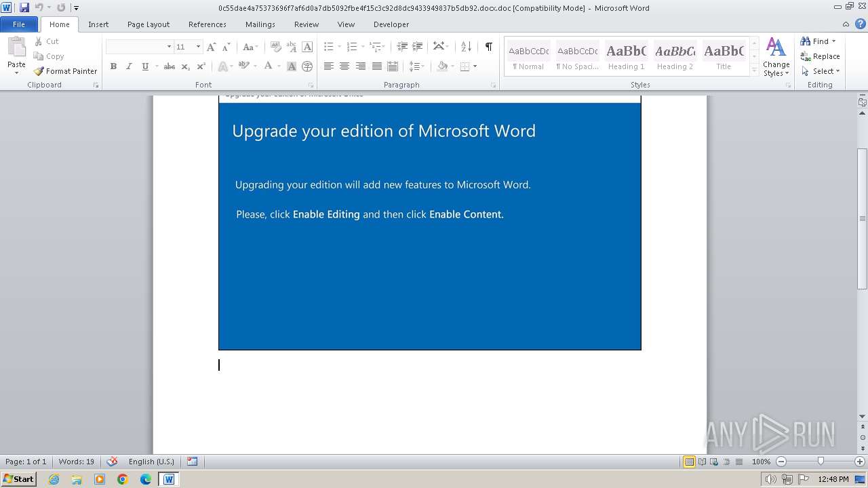Toggle Superscript formatting

[x=201, y=66]
